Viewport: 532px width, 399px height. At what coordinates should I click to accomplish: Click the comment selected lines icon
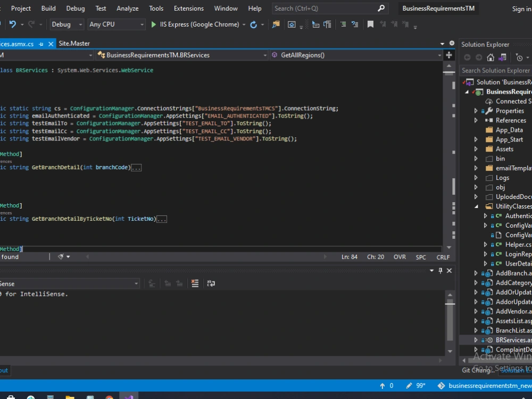coord(343,24)
